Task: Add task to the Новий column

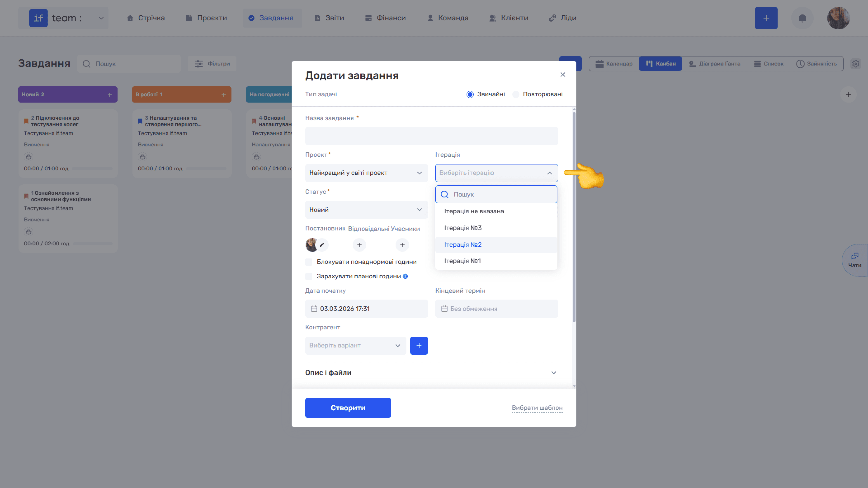Action: (x=110, y=95)
